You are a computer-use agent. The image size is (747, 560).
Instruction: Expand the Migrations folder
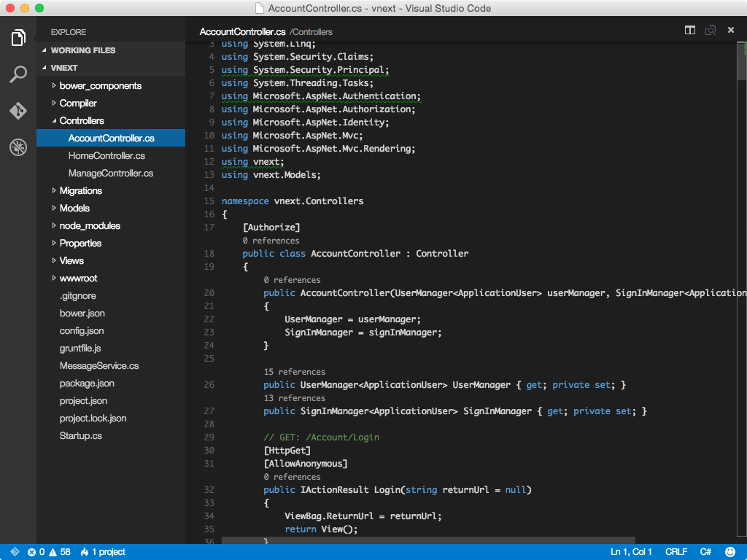tap(111, 191)
